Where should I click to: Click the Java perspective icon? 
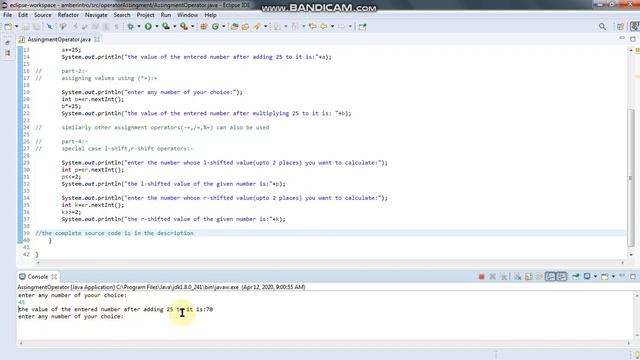635,27
